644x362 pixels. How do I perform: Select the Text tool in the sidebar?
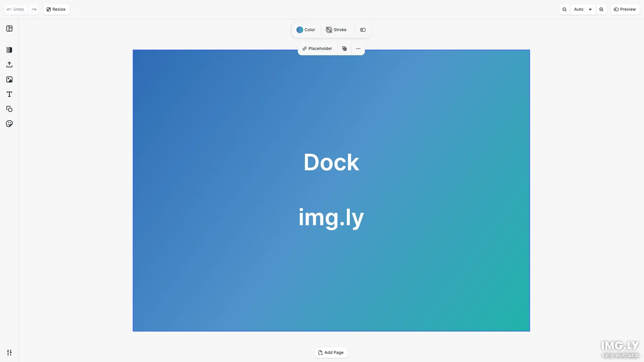[x=9, y=94]
